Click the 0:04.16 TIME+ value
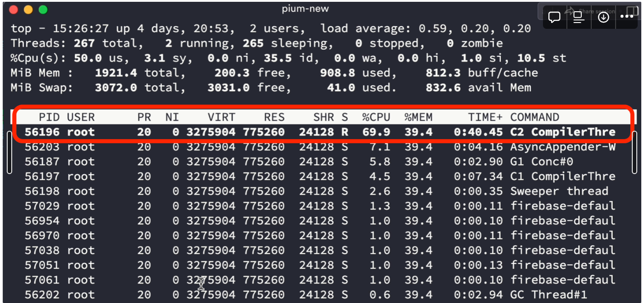644x303 pixels. [478, 147]
